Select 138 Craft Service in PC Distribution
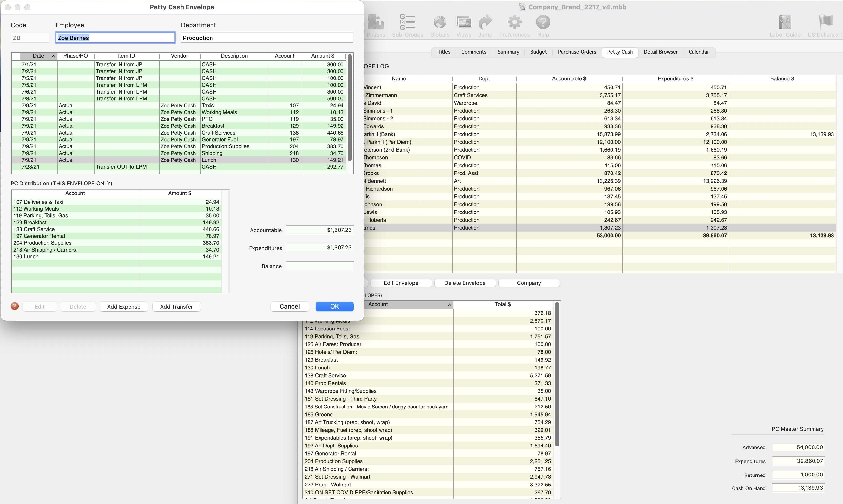 coord(117,229)
